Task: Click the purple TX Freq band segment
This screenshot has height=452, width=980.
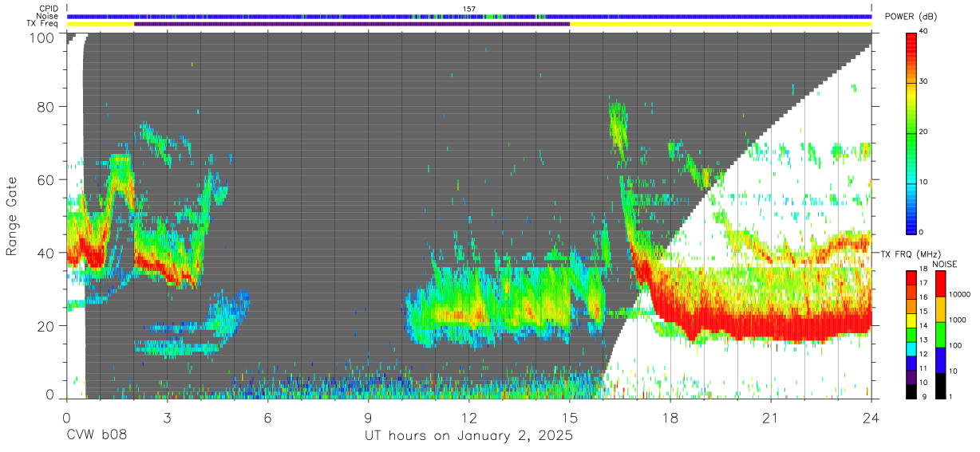Action: (352, 24)
